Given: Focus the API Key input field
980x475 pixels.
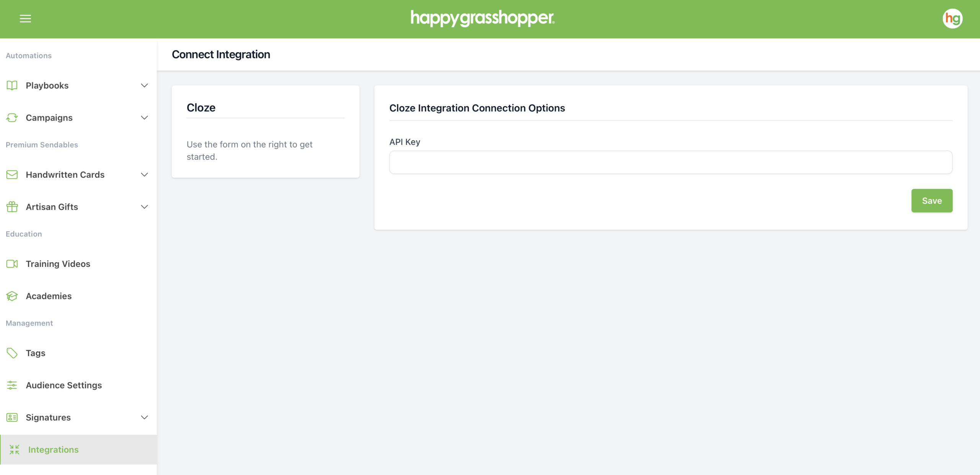Looking at the screenshot, I should 670,162.
